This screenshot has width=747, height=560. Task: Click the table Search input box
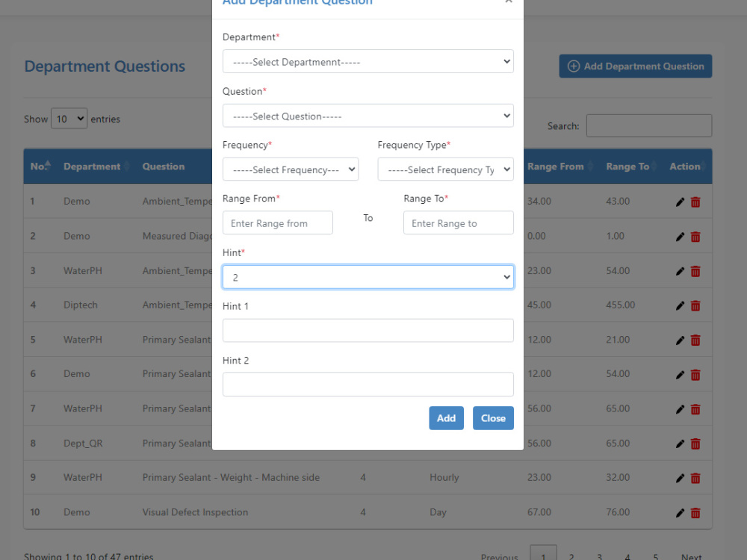pyautogui.click(x=649, y=125)
